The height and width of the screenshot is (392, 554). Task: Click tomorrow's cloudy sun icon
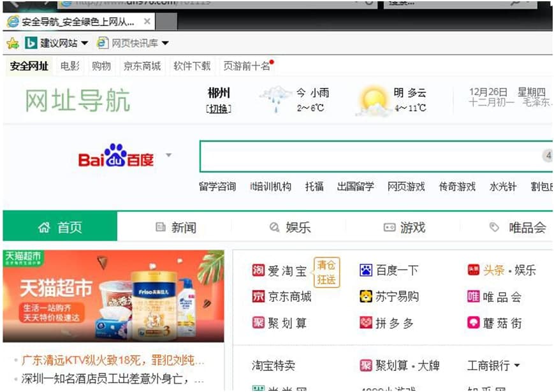(373, 100)
